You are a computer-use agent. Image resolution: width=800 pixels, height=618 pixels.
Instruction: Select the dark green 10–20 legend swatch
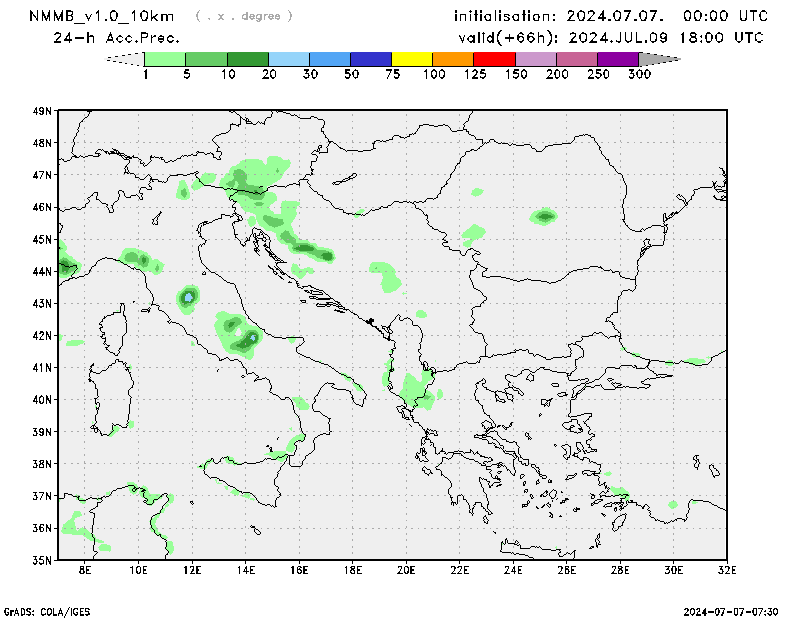click(248, 59)
